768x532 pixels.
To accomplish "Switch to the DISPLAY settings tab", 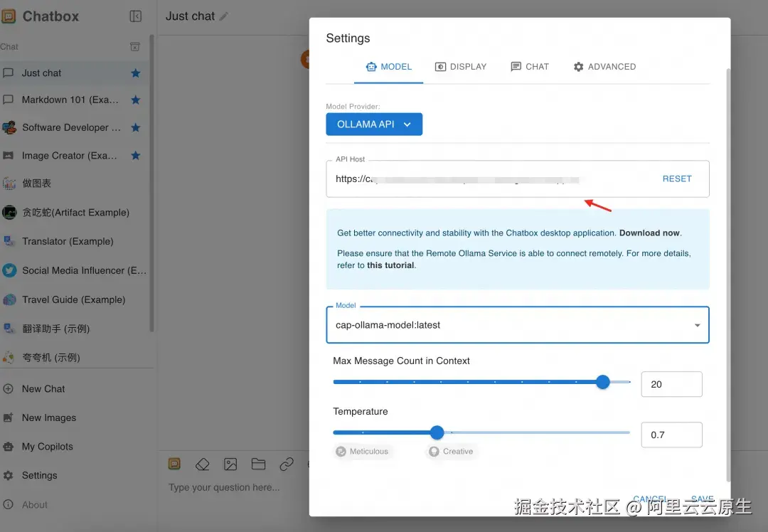I will pos(461,67).
